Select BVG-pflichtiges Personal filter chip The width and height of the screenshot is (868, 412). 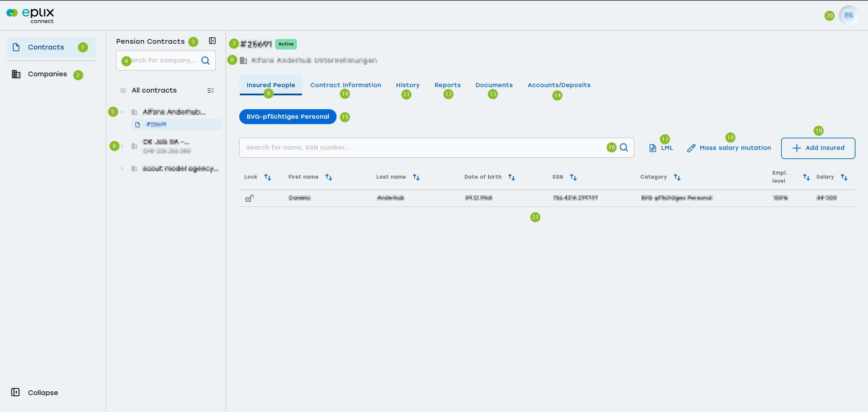288,117
